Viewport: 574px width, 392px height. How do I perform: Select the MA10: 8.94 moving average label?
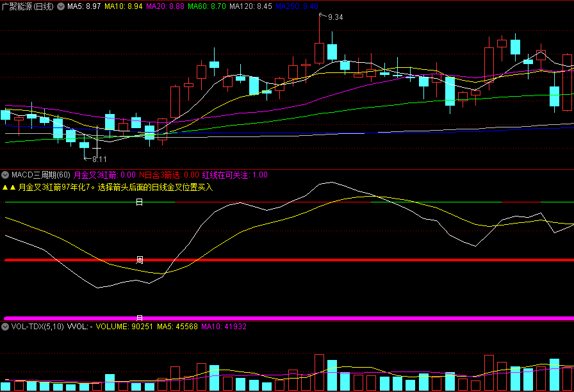(x=124, y=6)
